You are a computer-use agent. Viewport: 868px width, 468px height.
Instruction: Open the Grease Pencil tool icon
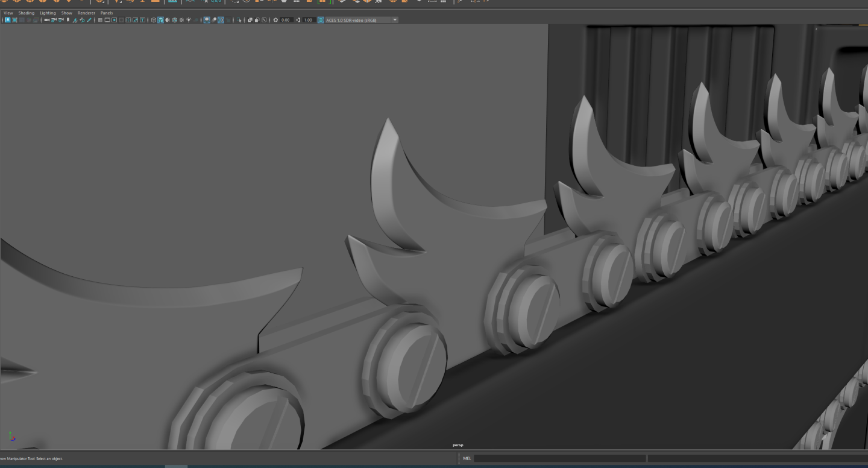[x=89, y=20]
